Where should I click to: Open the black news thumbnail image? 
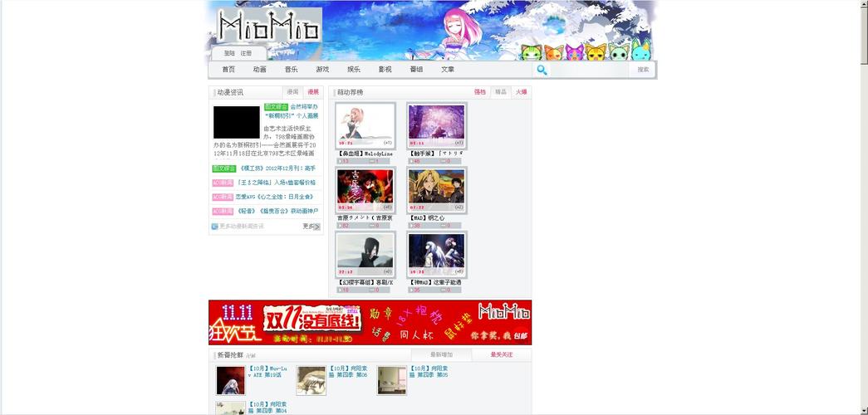point(237,122)
